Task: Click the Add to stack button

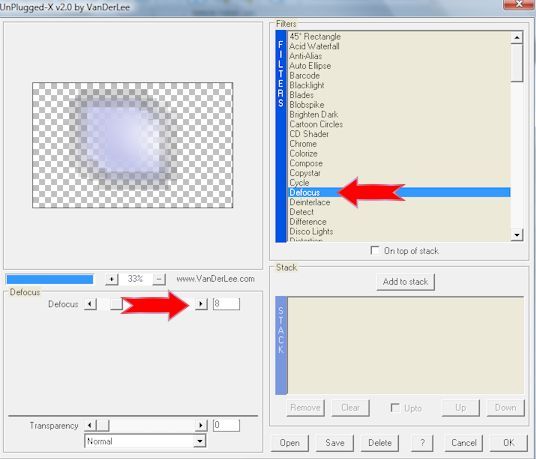Action: pyautogui.click(x=405, y=282)
